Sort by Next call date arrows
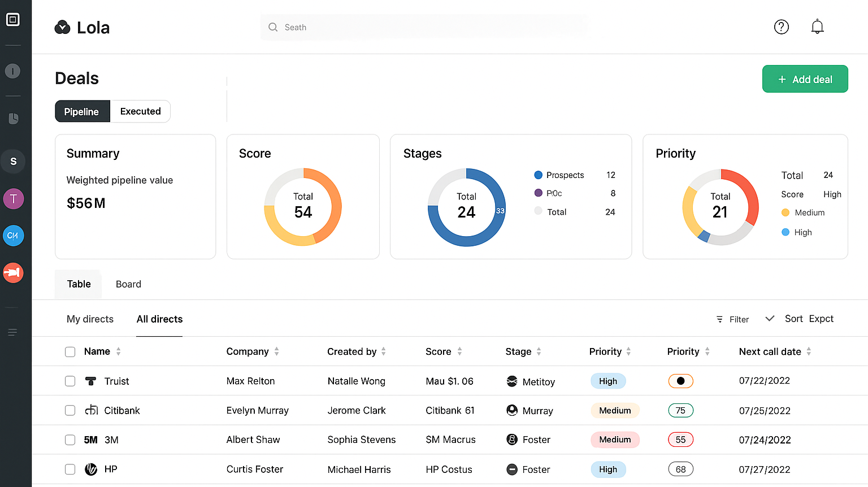 tap(809, 351)
